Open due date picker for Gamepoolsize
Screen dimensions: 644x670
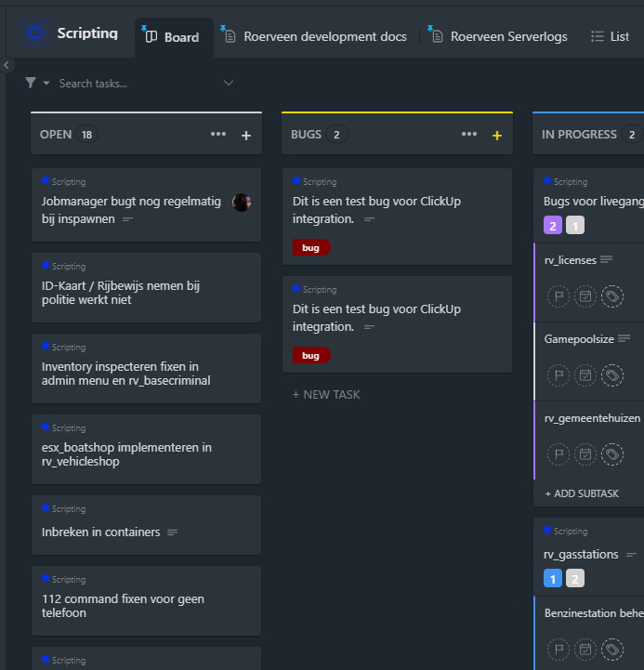(x=585, y=375)
